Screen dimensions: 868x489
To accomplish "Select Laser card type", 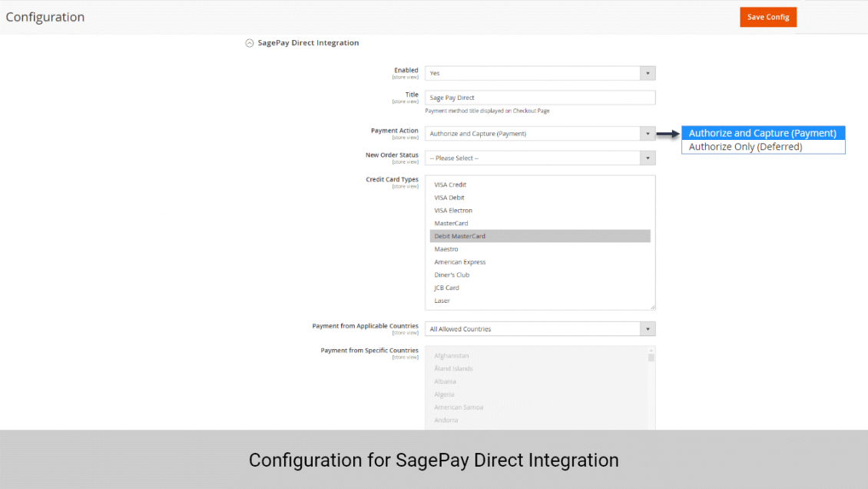I will click(x=540, y=301).
